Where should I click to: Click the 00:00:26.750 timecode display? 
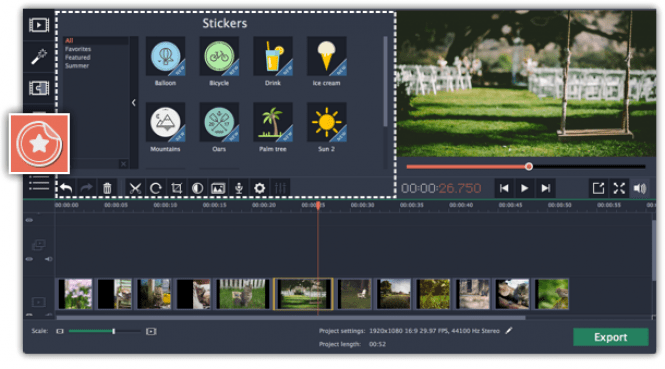coord(441,188)
